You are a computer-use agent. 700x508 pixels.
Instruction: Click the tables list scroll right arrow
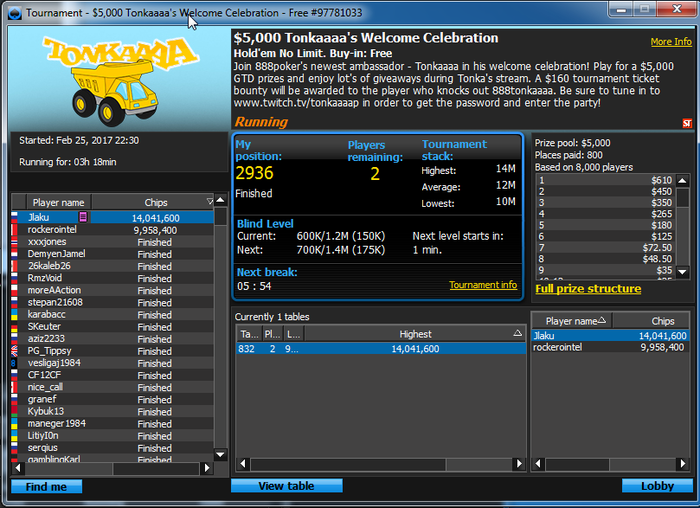click(519, 464)
